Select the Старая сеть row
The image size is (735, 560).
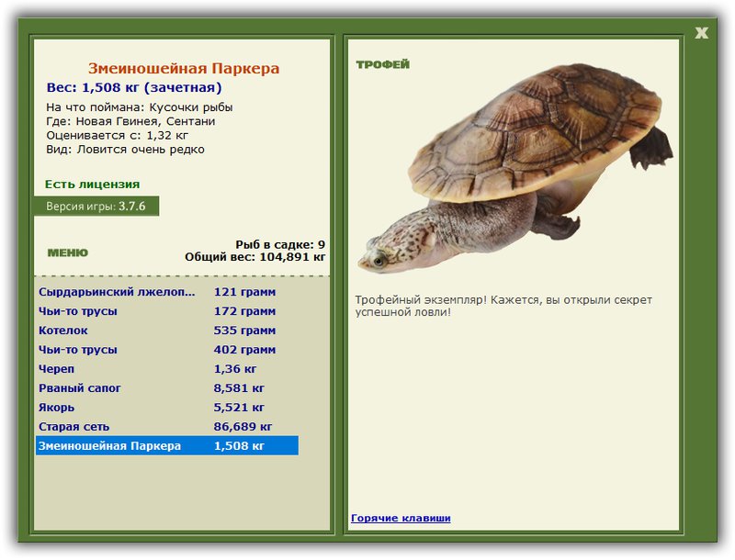(167, 426)
